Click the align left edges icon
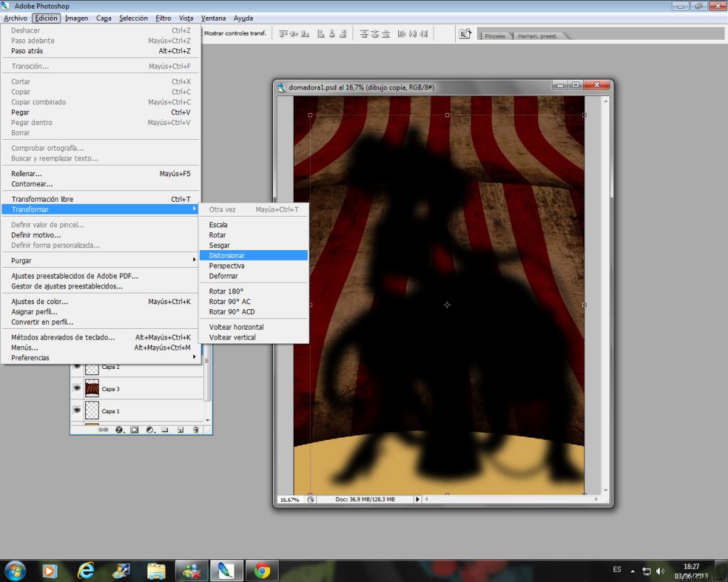 pos(321,34)
